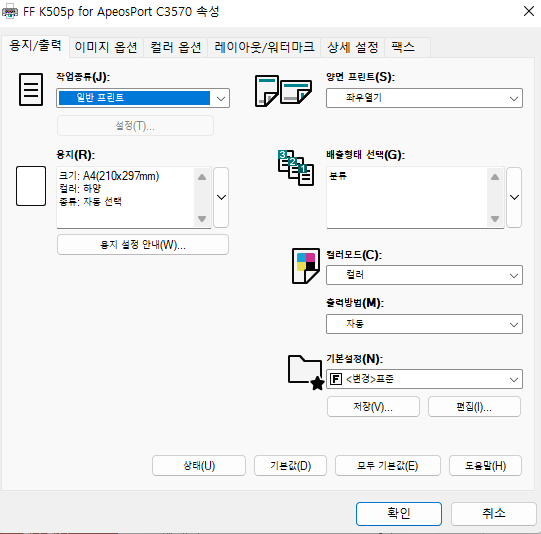
Task: Expand the 용지 paper selection dropdown arrow
Action: pos(221,197)
